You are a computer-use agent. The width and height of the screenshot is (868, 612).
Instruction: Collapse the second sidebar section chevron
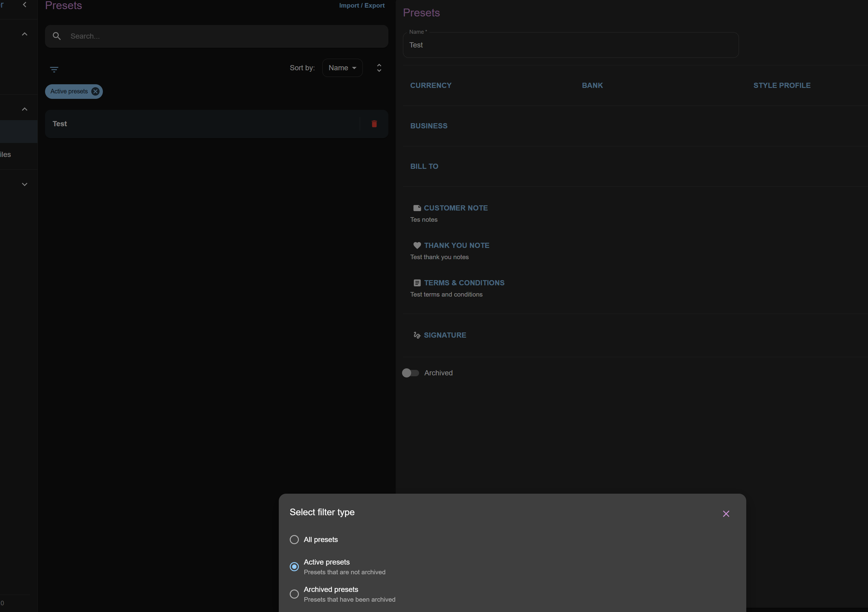(x=25, y=109)
